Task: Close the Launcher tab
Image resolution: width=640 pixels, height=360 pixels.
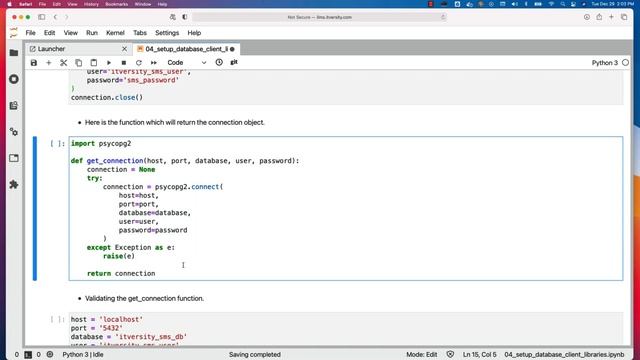Action: coord(124,49)
